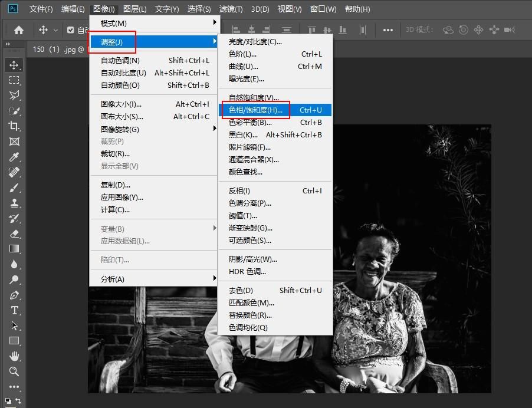Select the Dodge tool

[x=14, y=279]
